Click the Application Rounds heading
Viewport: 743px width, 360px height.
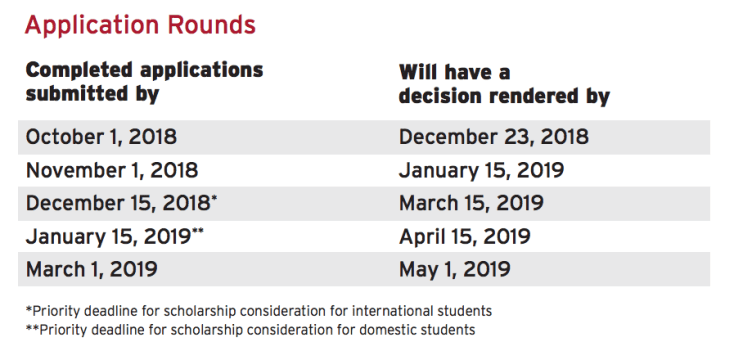click(140, 26)
